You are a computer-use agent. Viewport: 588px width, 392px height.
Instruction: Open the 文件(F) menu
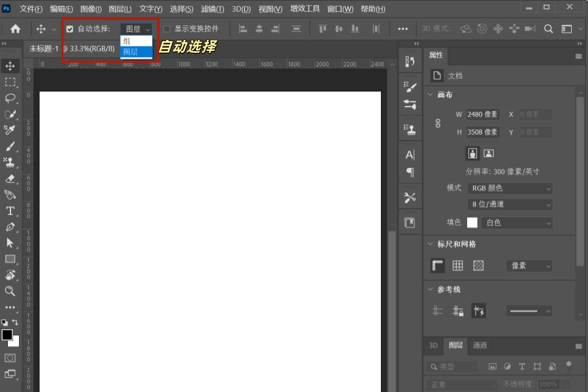pyautogui.click(x=31, y=9)
